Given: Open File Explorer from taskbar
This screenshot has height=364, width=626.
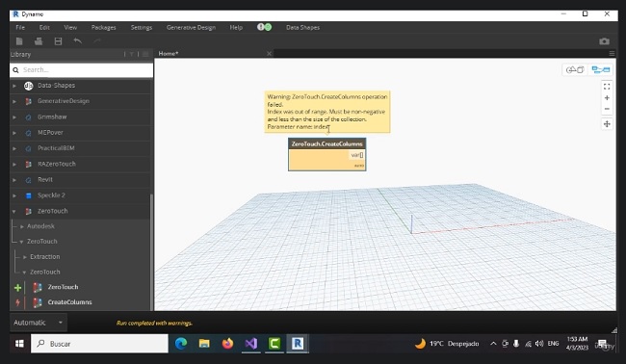Looking at the screenshot, I should [x=204, y=343].
